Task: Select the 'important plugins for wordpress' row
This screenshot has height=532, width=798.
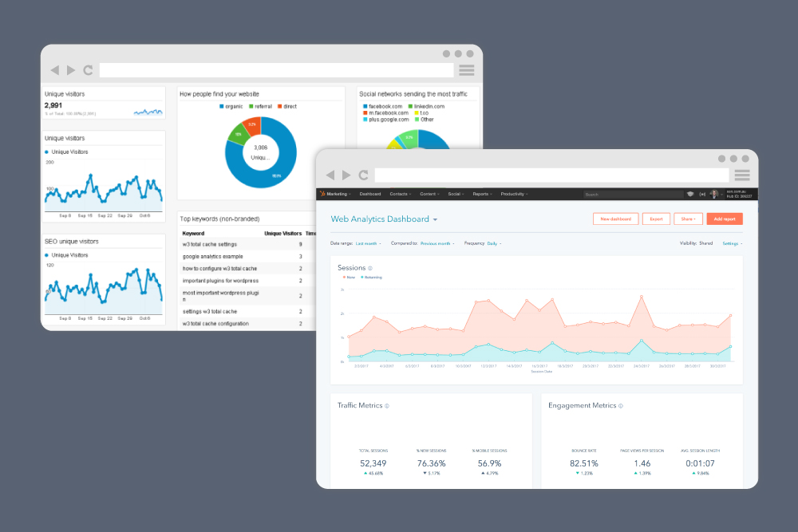Action: tap(248, 281)
